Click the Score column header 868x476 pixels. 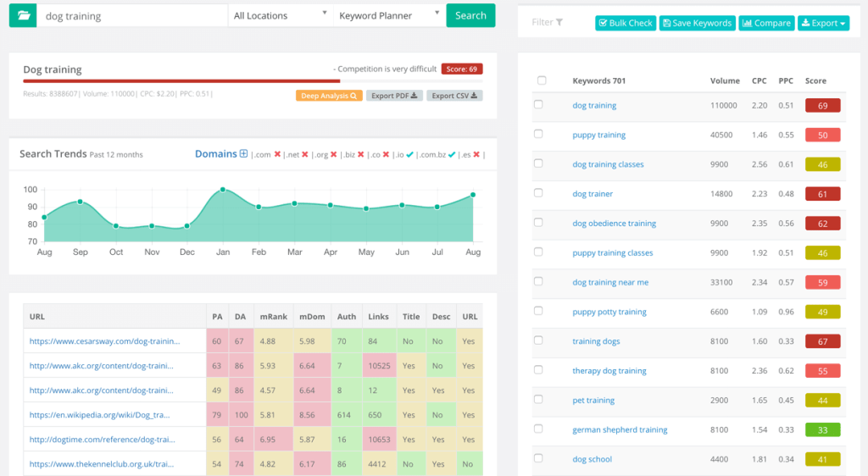coord(815,81)
